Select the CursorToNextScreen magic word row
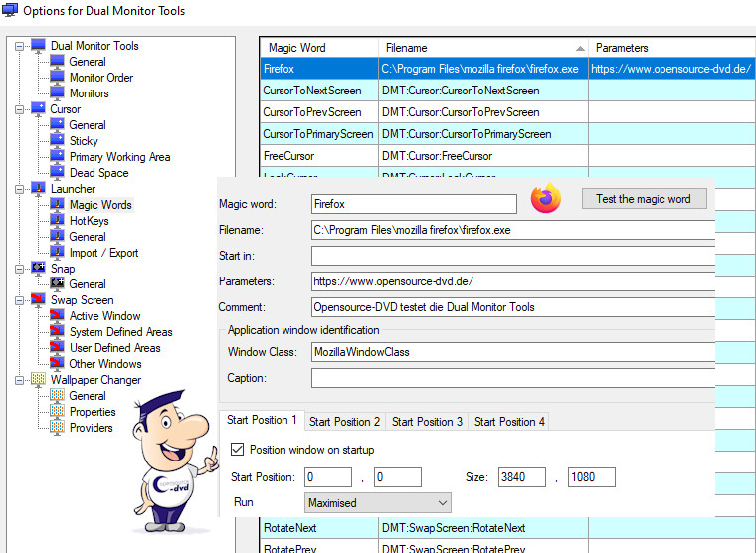 (x=318, y=91)
